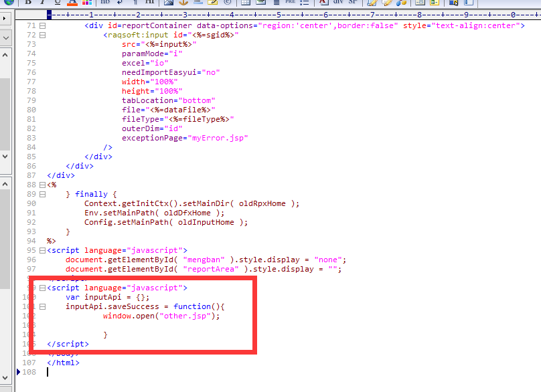
Task: Click paramMode="i" attribute line
Action: click(x=152, y=54)
